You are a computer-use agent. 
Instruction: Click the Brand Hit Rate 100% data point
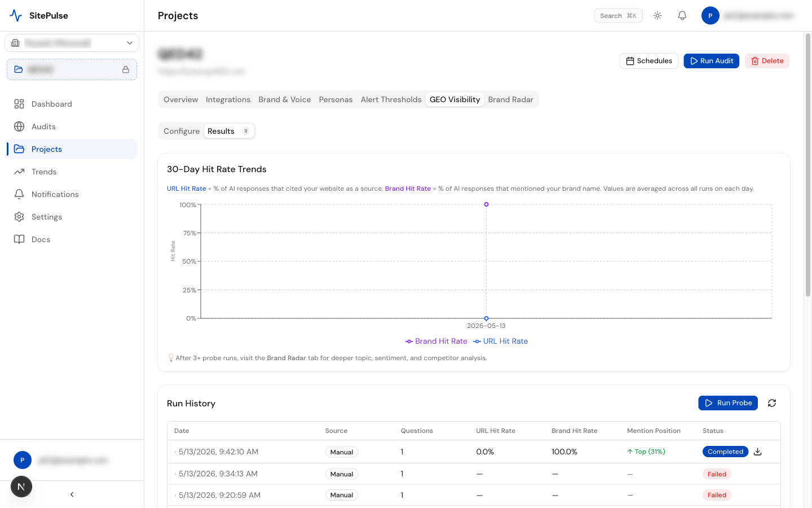coord(486,204)
